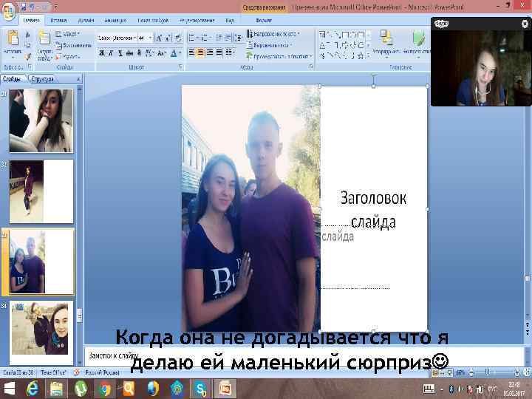Viewport: 532px width, 399px height.
Task: Select the star shape in shapes gallery
Action: [361, 55]
